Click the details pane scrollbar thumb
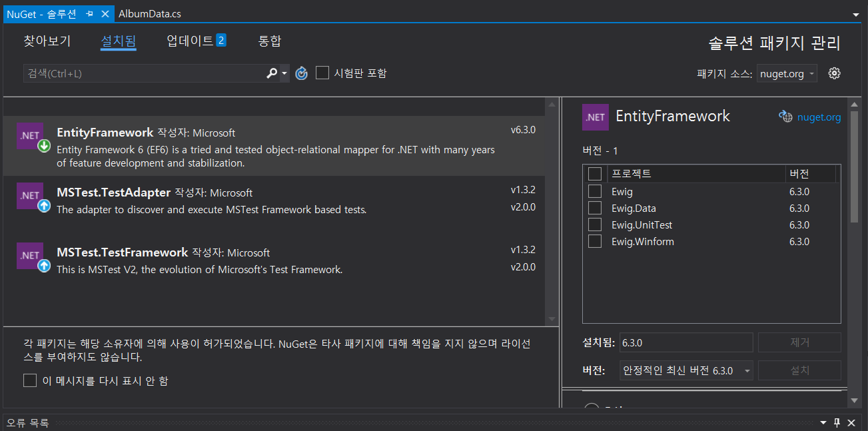Image resolution: width=868 pixels, height=431 pixels. point(855,167)
